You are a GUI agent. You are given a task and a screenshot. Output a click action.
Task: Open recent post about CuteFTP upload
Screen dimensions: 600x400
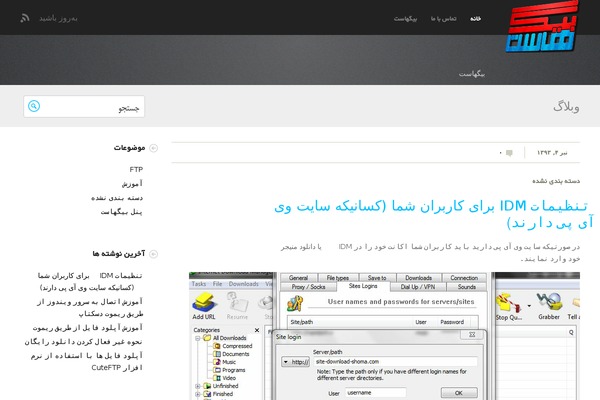[87, 361]
